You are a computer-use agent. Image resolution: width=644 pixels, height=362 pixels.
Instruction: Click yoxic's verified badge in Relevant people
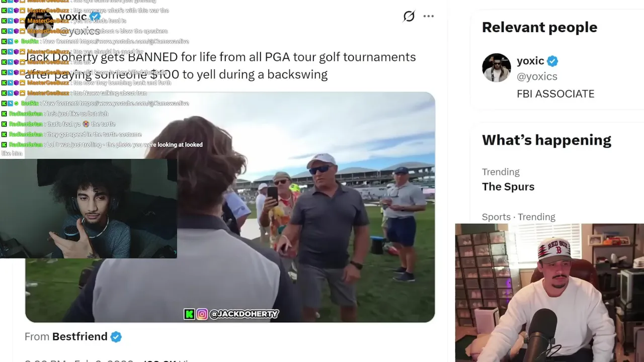tap(552, 61)
